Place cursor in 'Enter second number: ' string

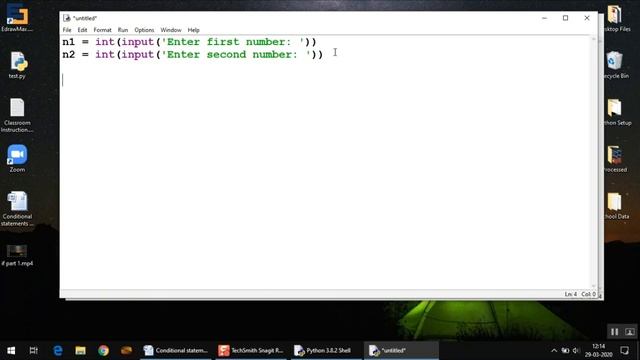click(x=236, y=55)
